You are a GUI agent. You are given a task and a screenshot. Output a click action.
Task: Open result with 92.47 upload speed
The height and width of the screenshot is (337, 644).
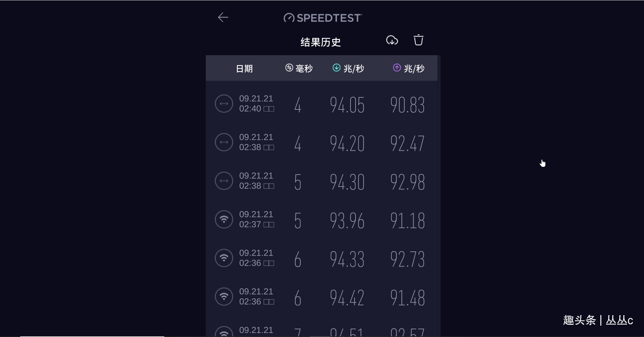pyautogui.click(x=322, y=142)
